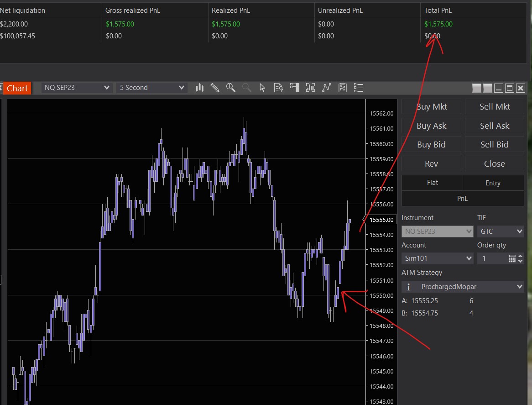Click the zoom in magnifier icon
The image size is (532, 405).
[231, 88]
